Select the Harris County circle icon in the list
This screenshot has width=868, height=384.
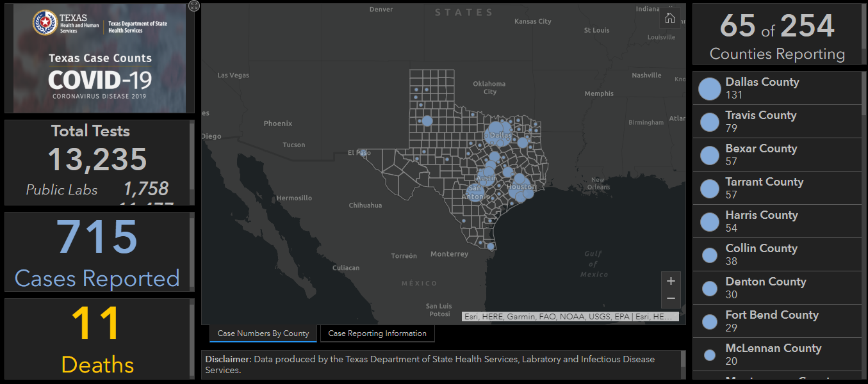(709, 221)
